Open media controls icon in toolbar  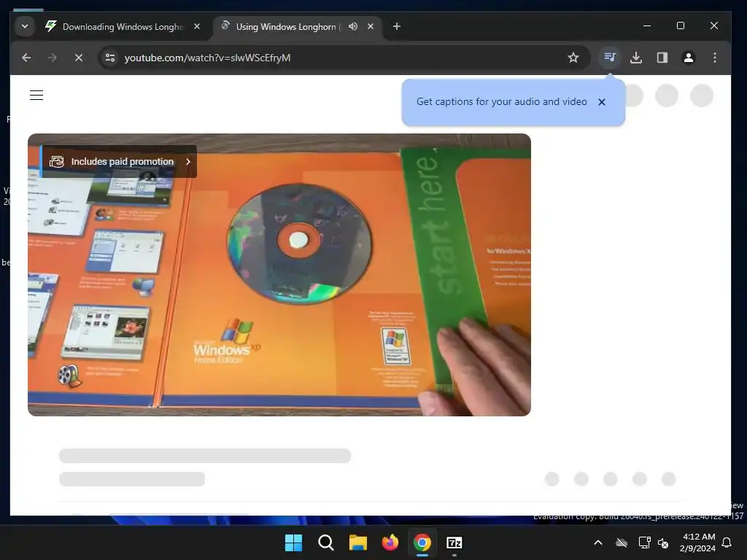point(610,58)
